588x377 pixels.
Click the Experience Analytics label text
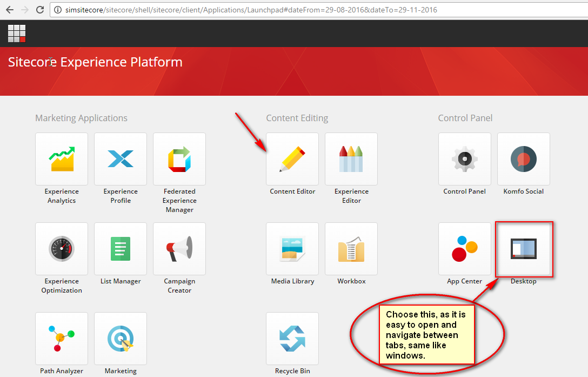(x=62, y=196)
